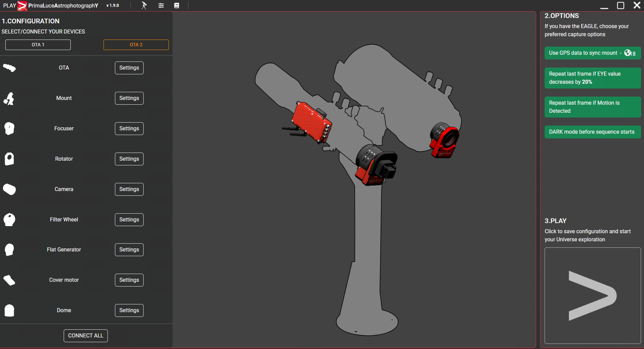The image size is (644, 349).
Task: Select the Cover motor device icon
Action: 9,280
